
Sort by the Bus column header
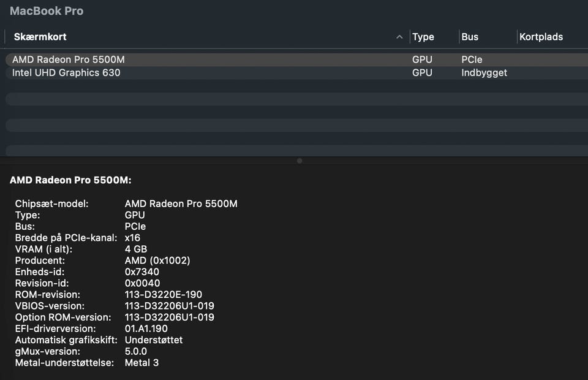click(x=470, y=37)
